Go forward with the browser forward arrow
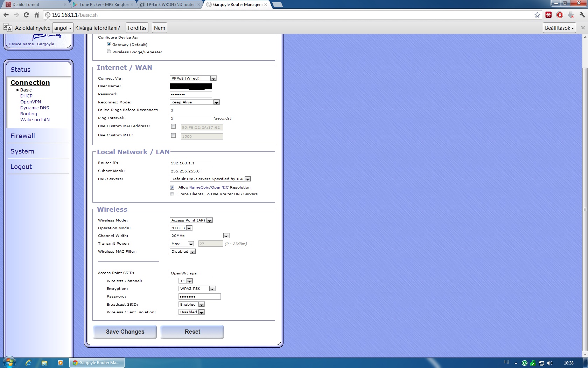This screenshot has height=368, width=588. (x=16, y=15)
